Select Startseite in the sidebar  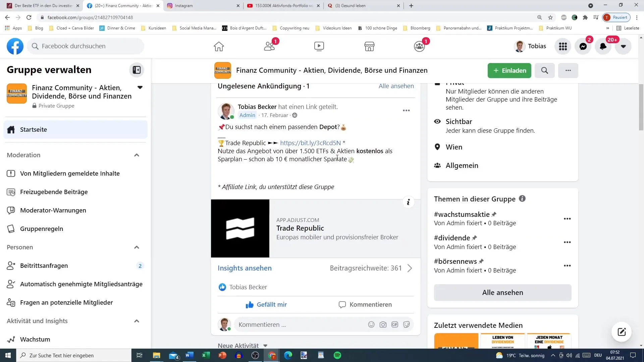point(75,129)
